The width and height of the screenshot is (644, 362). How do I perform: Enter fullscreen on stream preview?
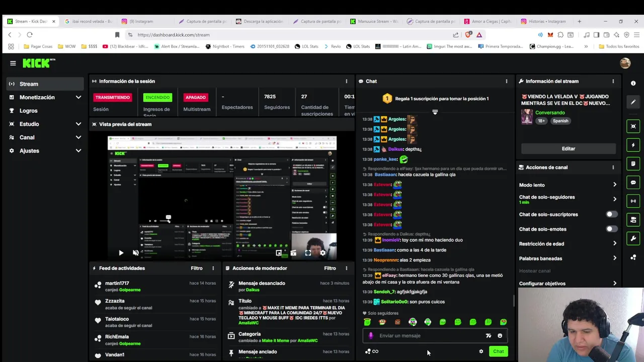308,253
